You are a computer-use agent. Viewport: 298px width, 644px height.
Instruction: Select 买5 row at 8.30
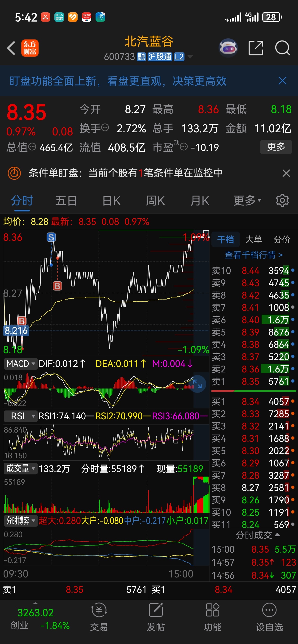[254, 451]
